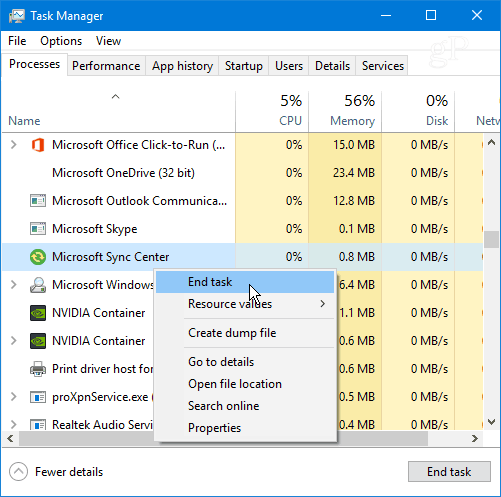Click the Microsoft Sync Center green icon
This screenshot has height=497, width=501.
(38, 257)
